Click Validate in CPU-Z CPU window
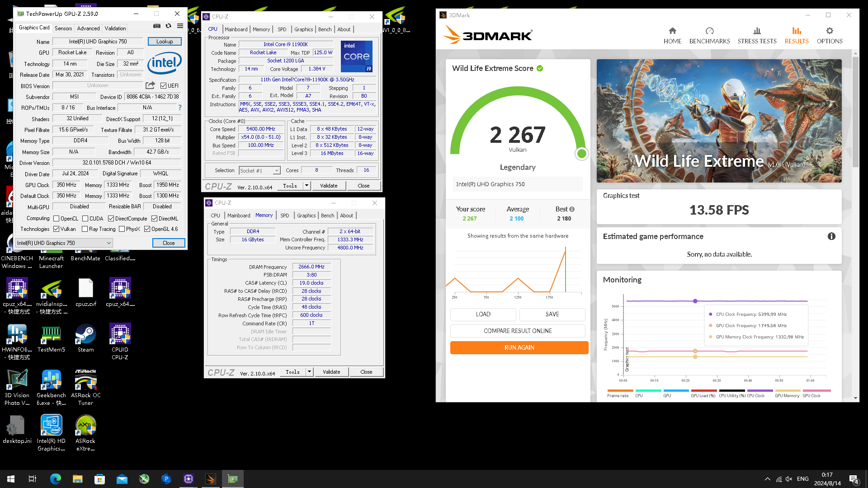Viewport: 868px width, 488px height. [329, 185]
